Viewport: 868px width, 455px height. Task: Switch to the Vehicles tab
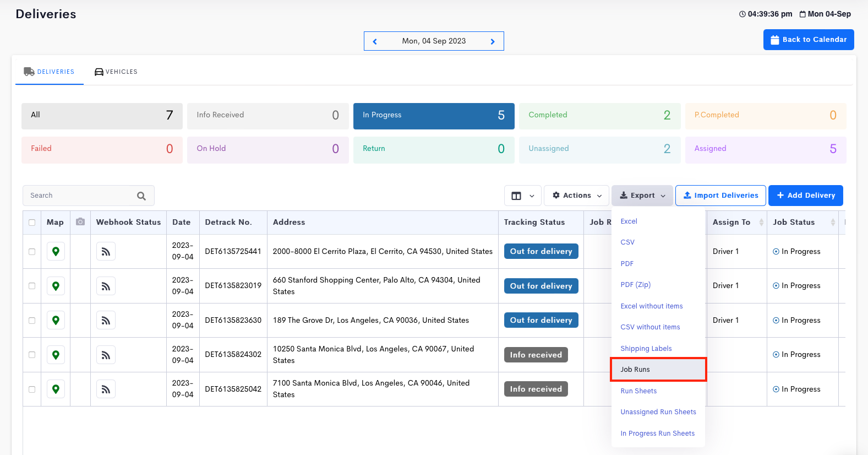(116, 72)
